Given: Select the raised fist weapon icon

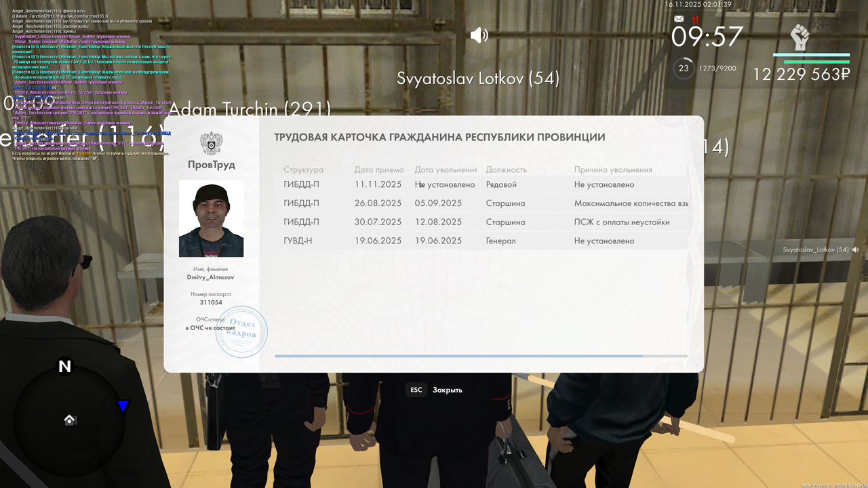Looking at the screenshot, I should pos(800,37).
